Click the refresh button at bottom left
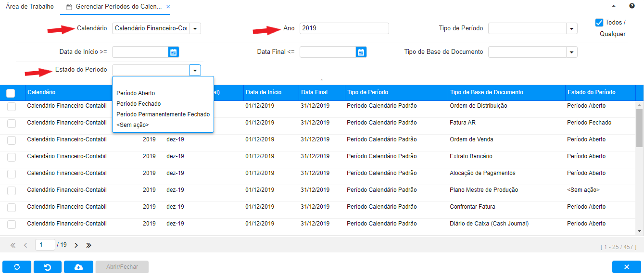The width and height of the screenshot is (644, 276). (17, 267)
